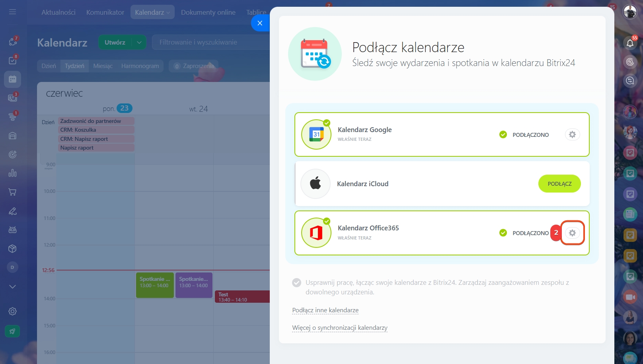Open Aktualności top menu
Image resolution: width=643 pixels, height=364 pixels.
click(x=58, y=12)
